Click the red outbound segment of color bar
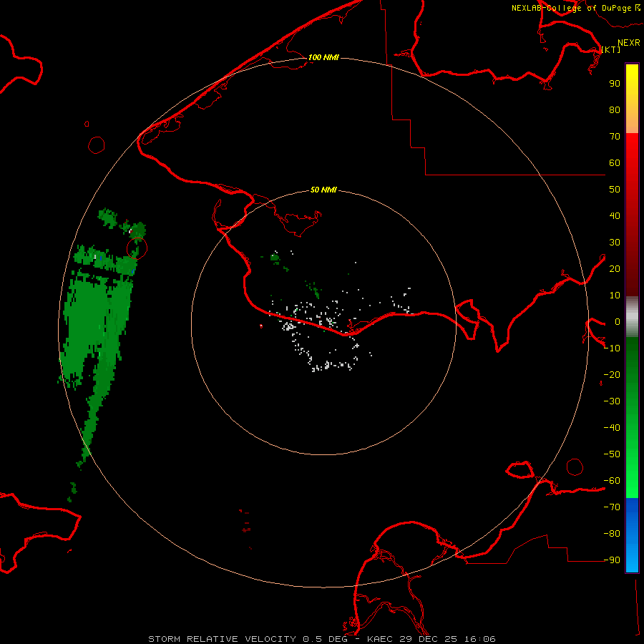 (632, 215)
